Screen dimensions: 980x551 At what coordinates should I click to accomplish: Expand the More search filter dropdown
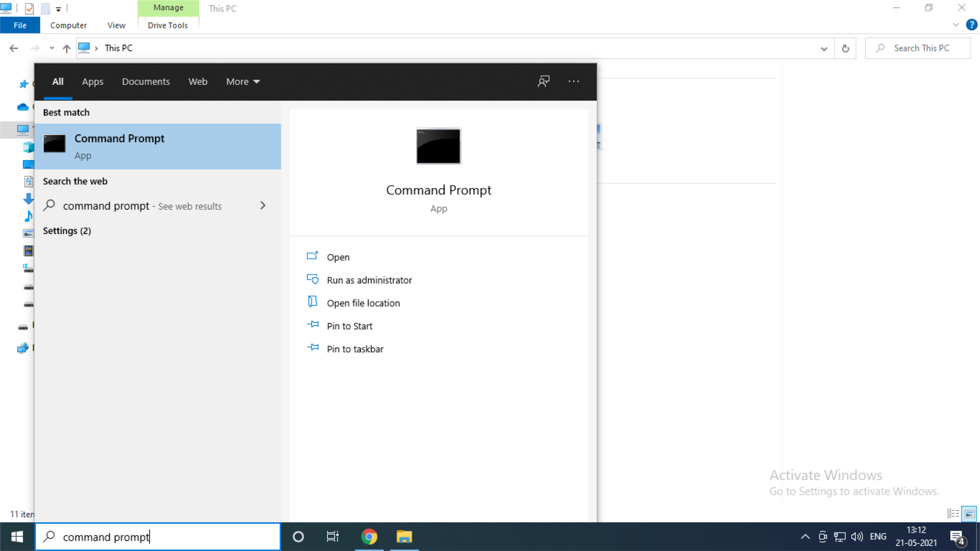(242, 81)
